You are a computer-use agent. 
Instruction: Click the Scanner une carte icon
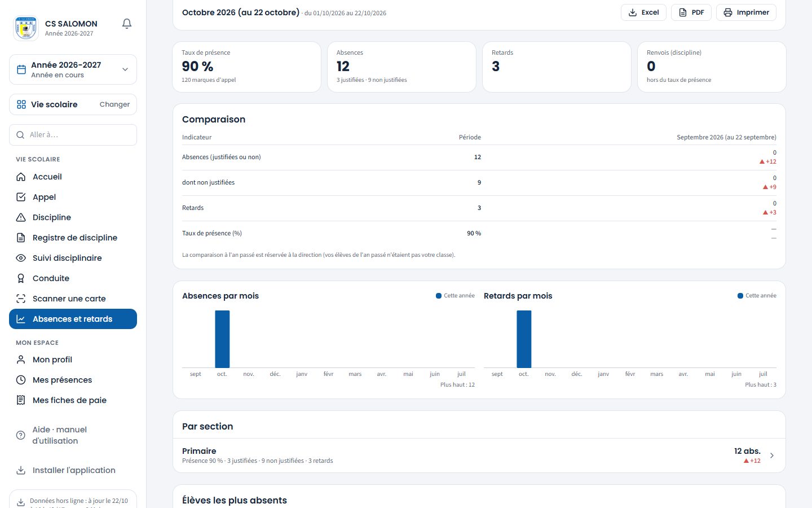click(x=21, y=299)
